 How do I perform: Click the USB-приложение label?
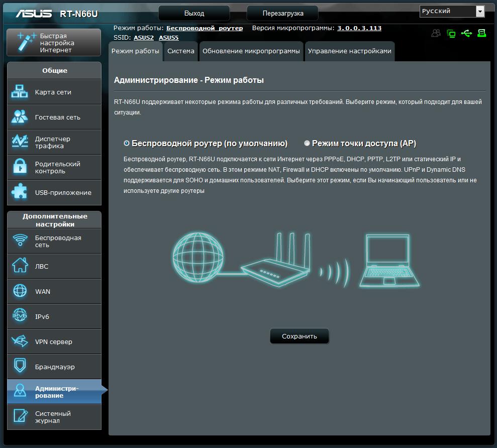point(63,192)
